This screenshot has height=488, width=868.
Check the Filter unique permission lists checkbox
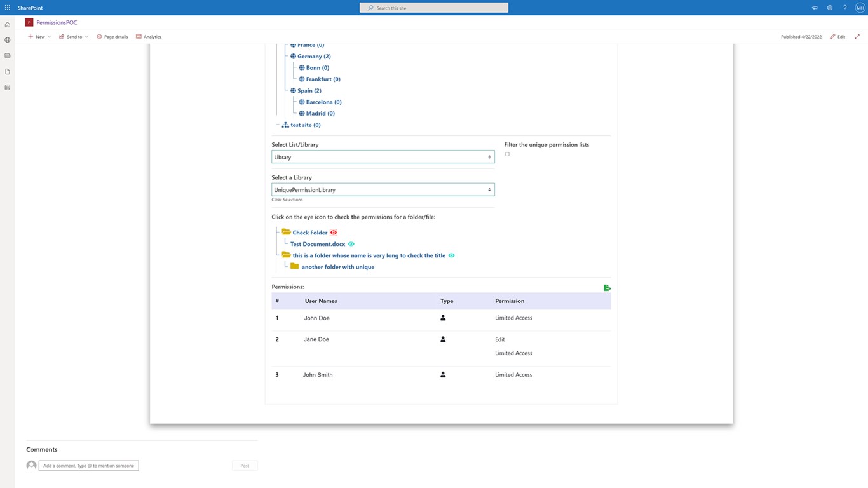(x=507, y=154)
